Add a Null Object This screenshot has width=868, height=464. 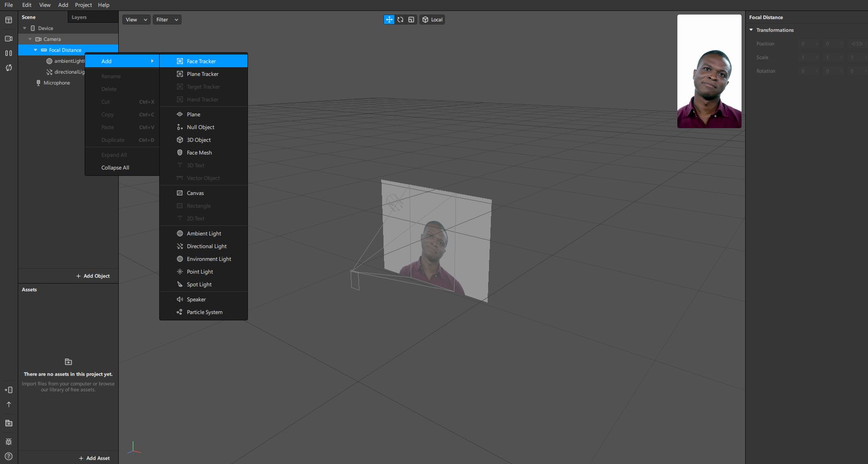pyautogui.click(x=203, y=127)
